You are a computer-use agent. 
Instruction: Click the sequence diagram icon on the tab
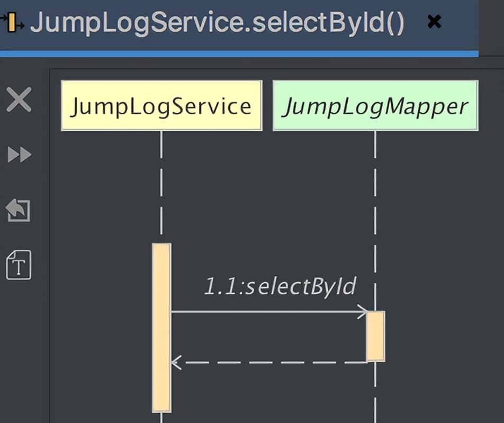click(12, 23)
